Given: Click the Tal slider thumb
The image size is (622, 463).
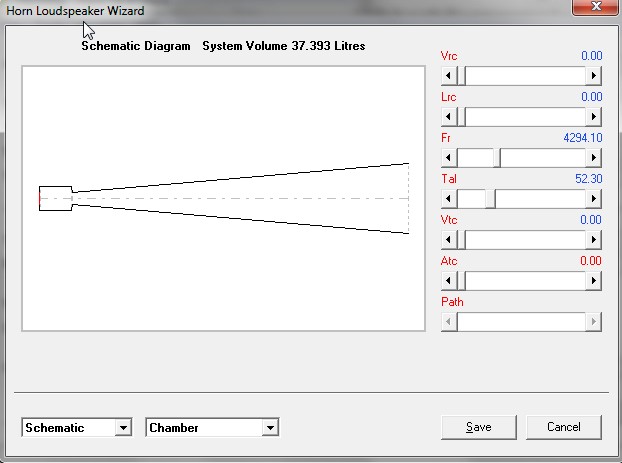Looking at the screenshot, I should coord(491,198).
